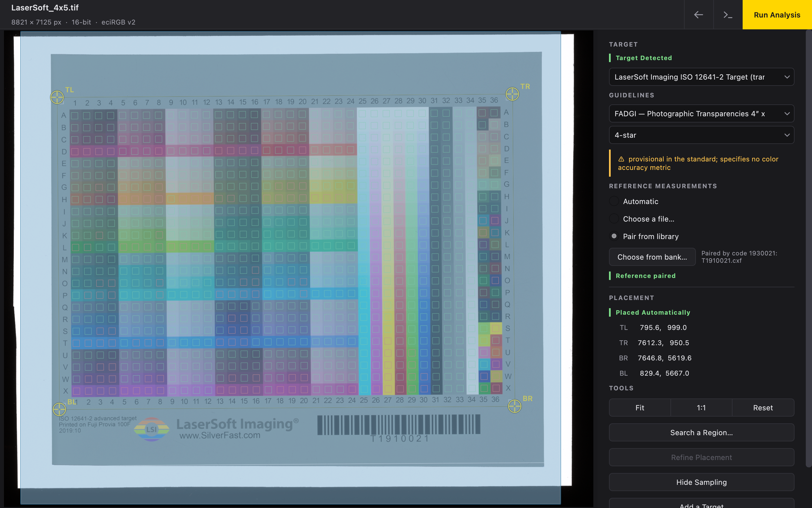This screenshot has height=508, width=812.
Task: Click the Reset tool button
Action: coord(763,408)
